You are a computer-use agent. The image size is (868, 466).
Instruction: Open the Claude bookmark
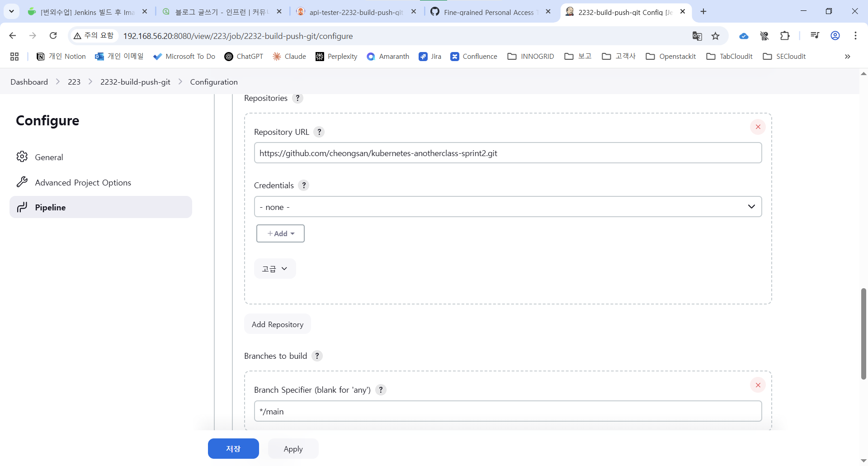tap(289, 57)
